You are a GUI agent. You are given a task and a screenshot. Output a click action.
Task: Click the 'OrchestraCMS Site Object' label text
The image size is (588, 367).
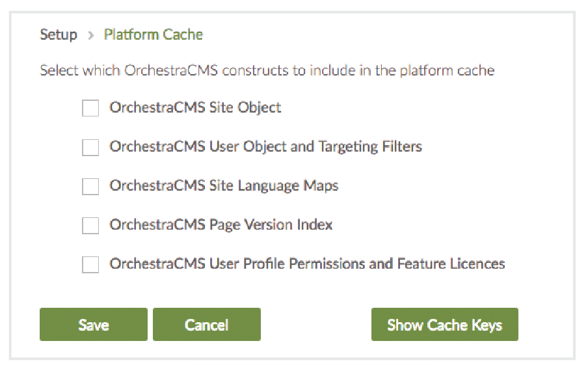pyautogui.click(x=195, y=108)
